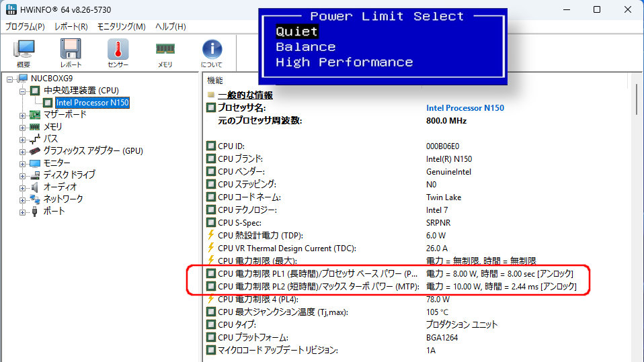This screenshot has height=362, width=644.
Task: Click the lightning icon beside TDP row
Action: click(210, 235)
